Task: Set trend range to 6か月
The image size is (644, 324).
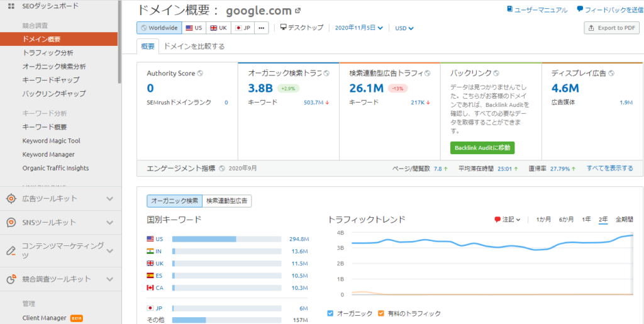Action: click(567, 220)
